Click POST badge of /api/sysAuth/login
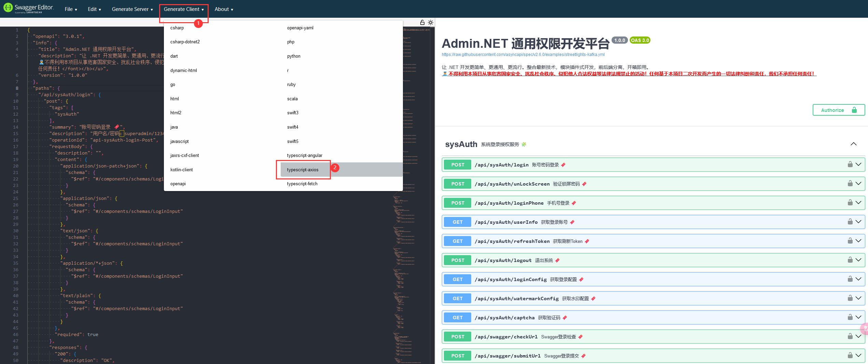868x364 pixels. click(x=458, y=165)
